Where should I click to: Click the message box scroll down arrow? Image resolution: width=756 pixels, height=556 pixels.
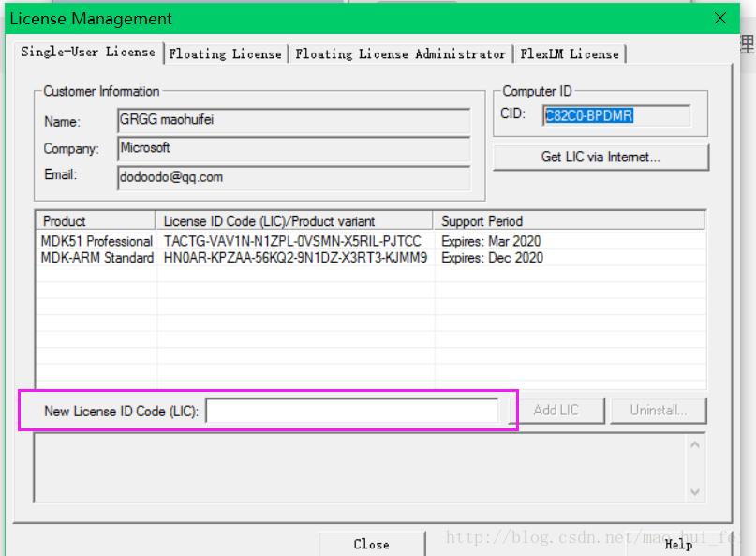click(695, 492)
